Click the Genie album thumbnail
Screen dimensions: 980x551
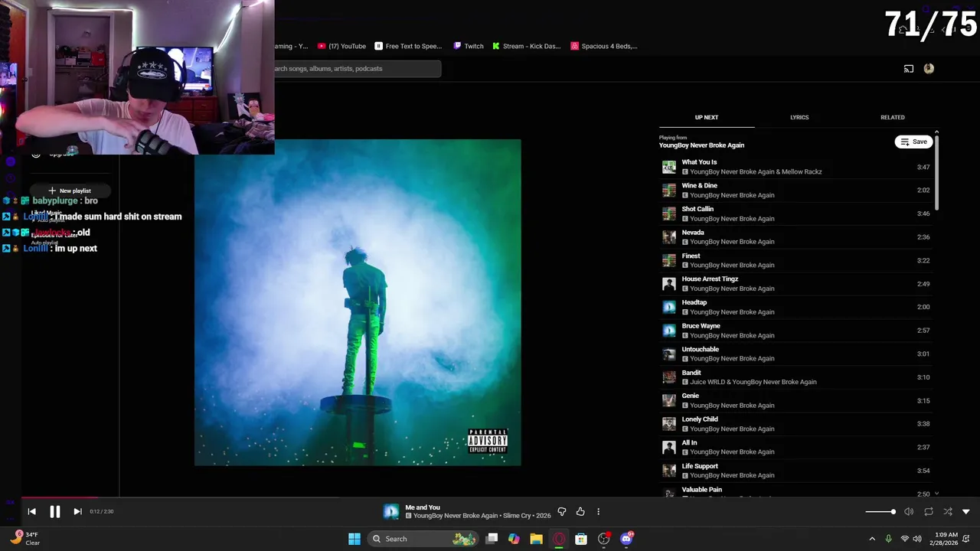pos(669,400)
